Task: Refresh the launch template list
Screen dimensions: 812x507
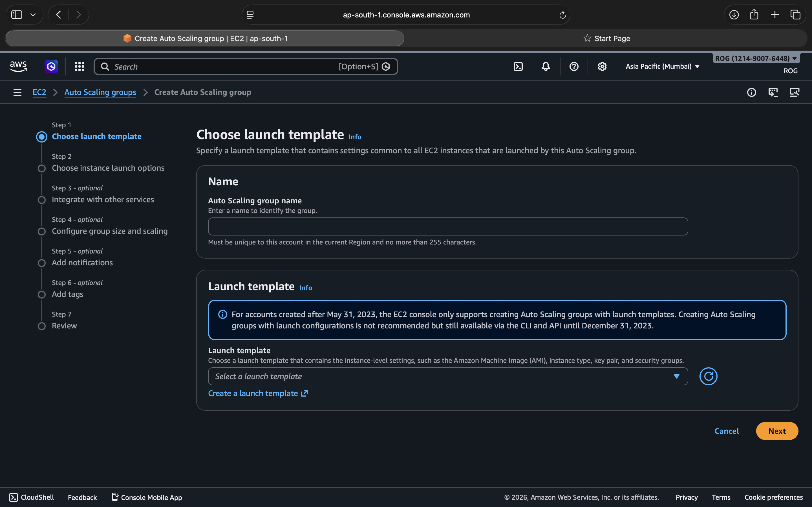Action: pyautogui.click(x=708, y=376)
